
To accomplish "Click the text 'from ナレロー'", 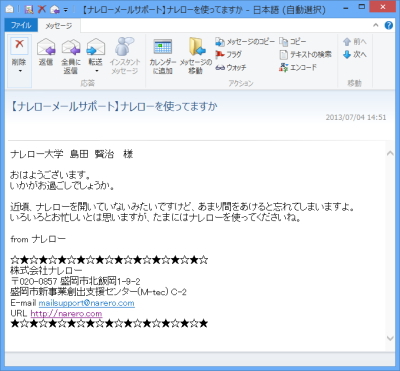I will tap(38, 239).
